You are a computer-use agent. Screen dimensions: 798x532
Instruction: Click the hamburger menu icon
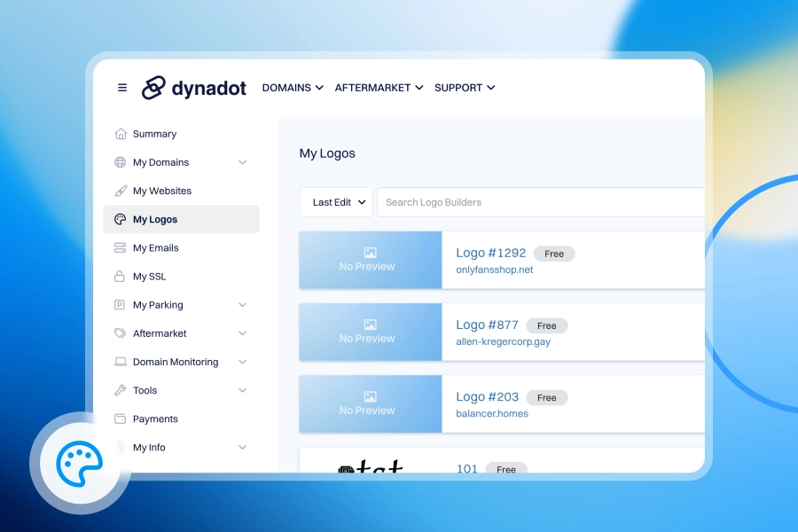[x=122, y=88]
